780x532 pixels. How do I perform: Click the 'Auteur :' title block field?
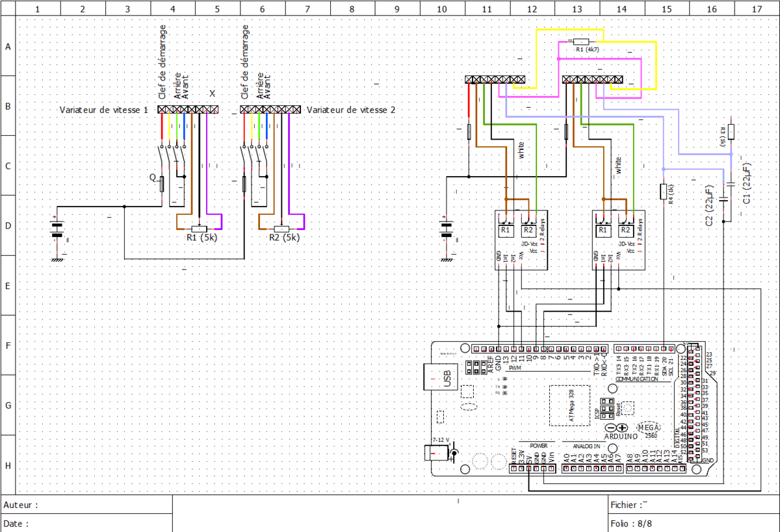click(x=87, y=505)
